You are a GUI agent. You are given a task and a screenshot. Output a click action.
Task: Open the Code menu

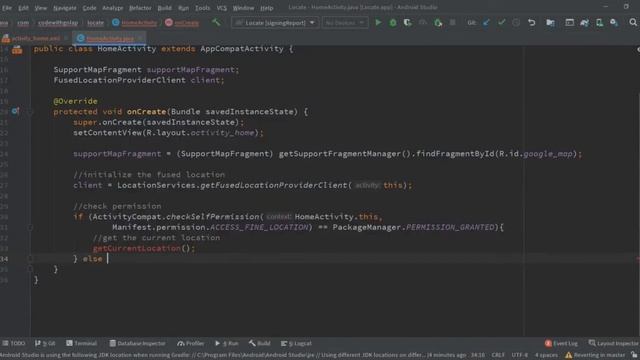tap(89, 8)
